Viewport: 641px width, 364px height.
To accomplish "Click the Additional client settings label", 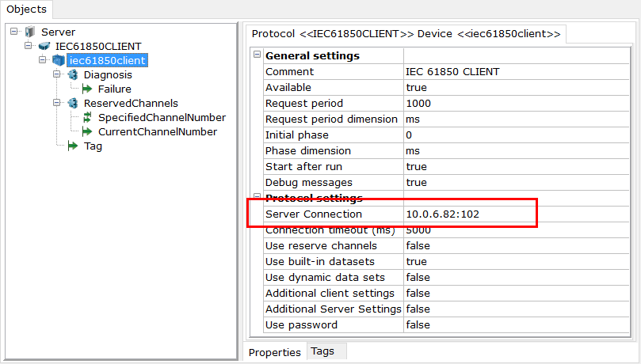I will tap(330, 294).
